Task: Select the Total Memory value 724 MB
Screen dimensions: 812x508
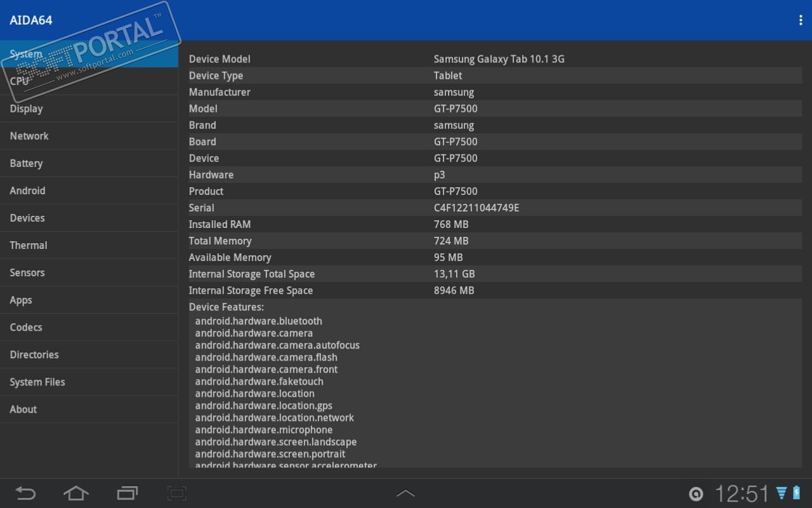Action: 451,241
